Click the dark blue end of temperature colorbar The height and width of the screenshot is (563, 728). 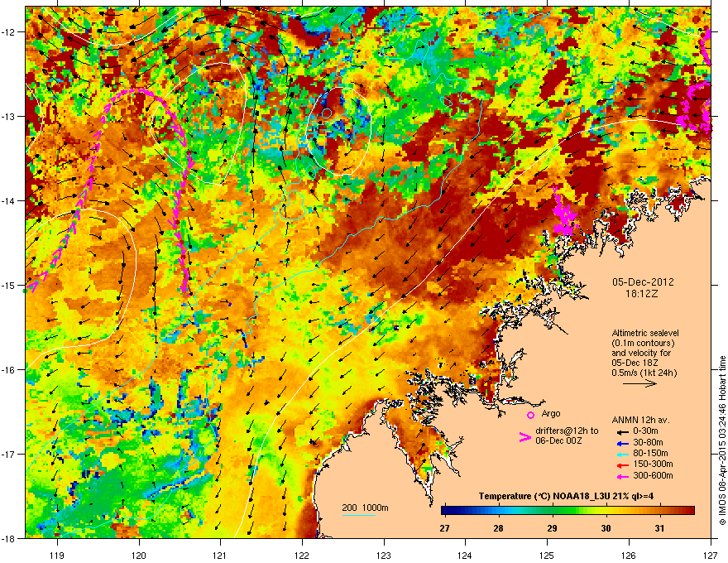[x=447, y=511]
